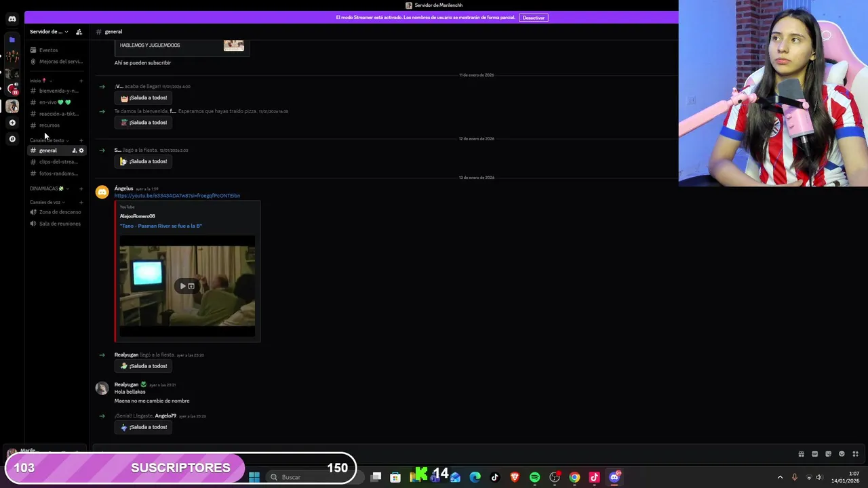The width and height of the screenshot is (868, 488).
Task: Open "Tano - Pasman River se fue a la B" title
Action: click(161, 226)
